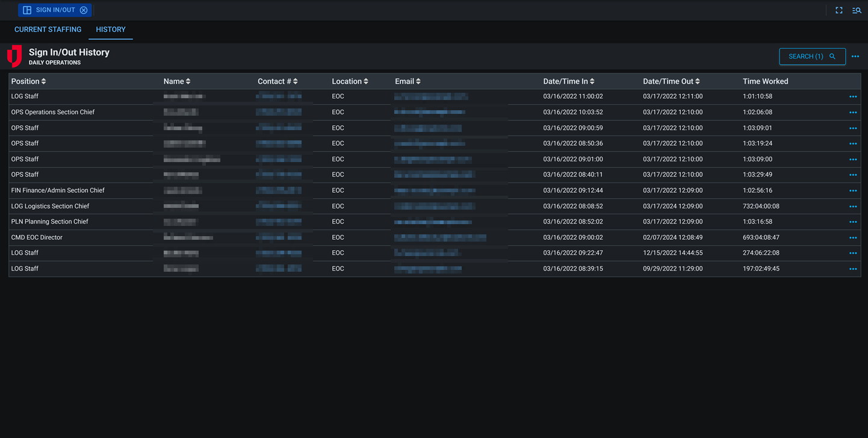The image size is (868, 438).
Task: Click the layout icon in Sign In/Out tab
Action: tap(27, 10)
